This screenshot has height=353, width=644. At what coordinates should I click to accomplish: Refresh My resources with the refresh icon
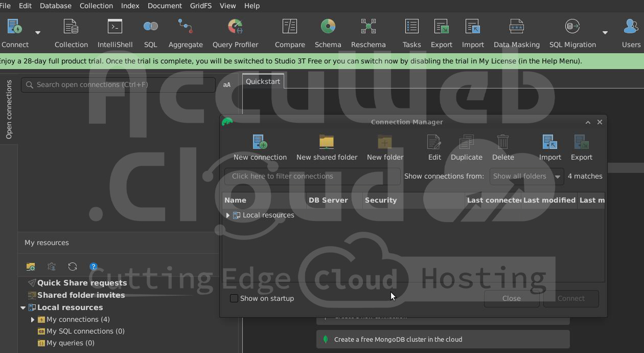coord(73,267)
